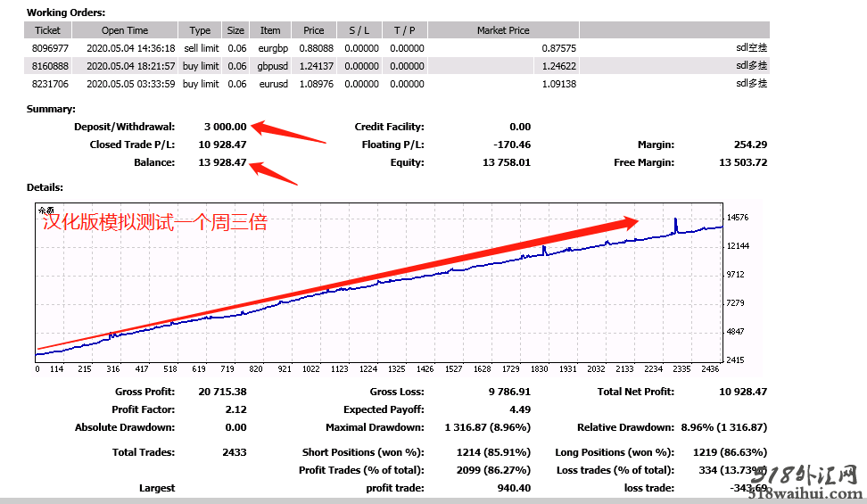Click the Profit Factor value 2.12

(235, 409)
